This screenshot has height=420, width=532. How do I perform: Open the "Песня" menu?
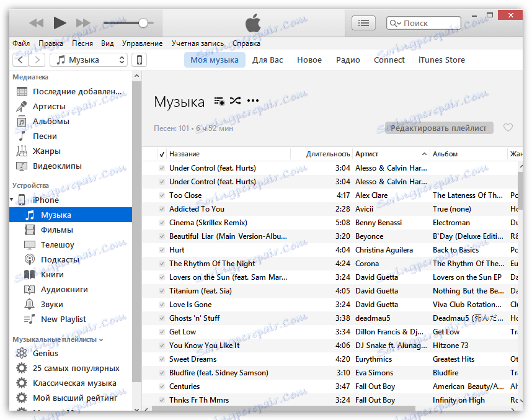tap(82, 43)
